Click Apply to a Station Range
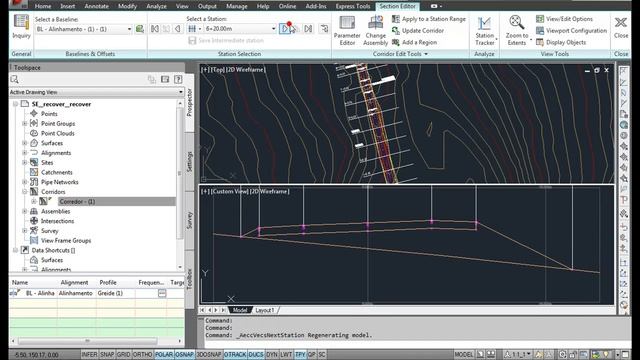 (429, 19)
